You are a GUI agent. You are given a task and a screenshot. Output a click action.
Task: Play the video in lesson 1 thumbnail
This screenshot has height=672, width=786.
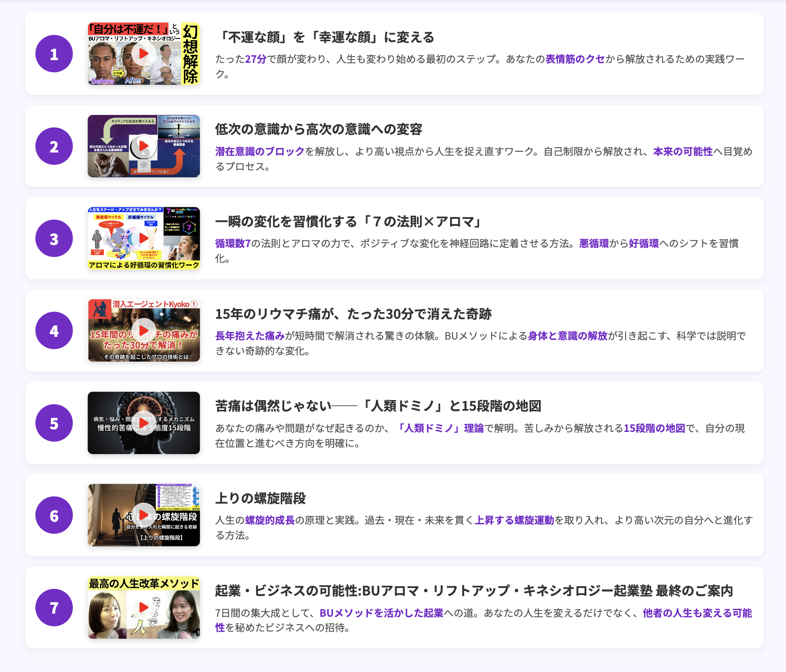(144, 53)
